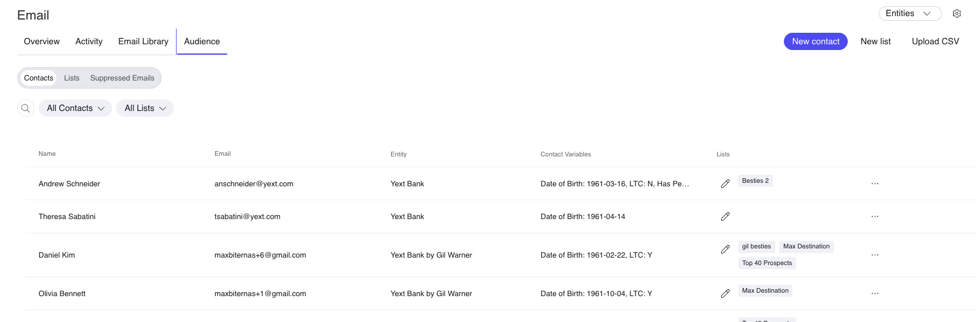Open the All Lists filter dropdown

click(145, 108)
